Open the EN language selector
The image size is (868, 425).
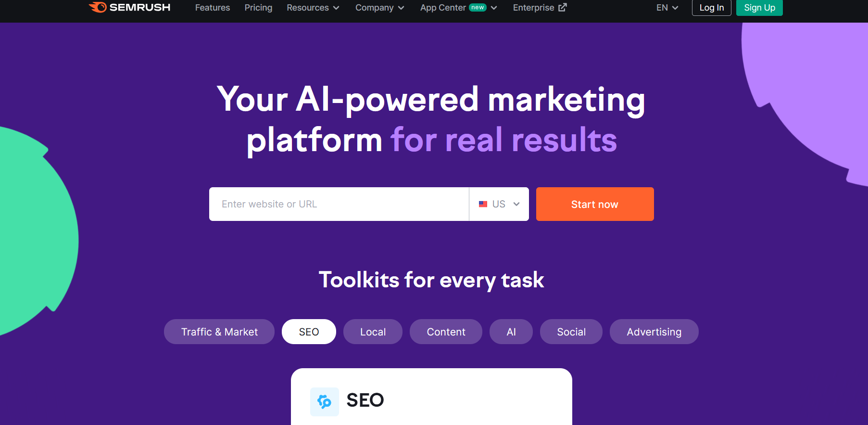tap(667, 8)
